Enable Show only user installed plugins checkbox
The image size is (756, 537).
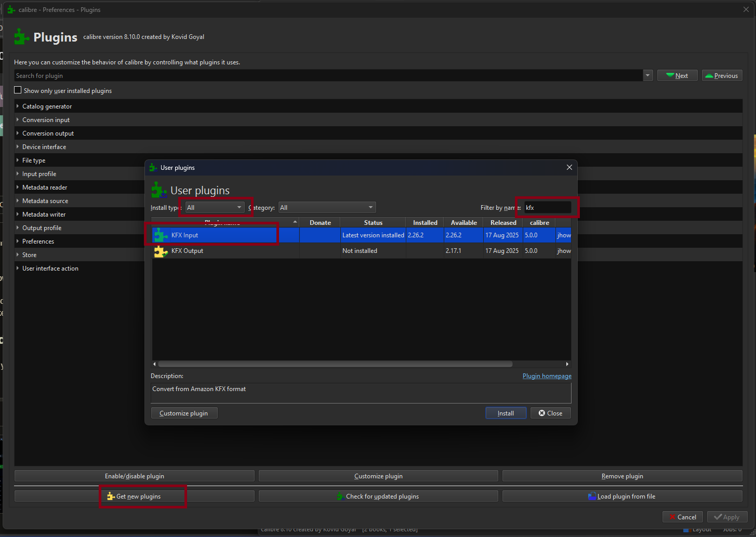[x=18, y=90]
